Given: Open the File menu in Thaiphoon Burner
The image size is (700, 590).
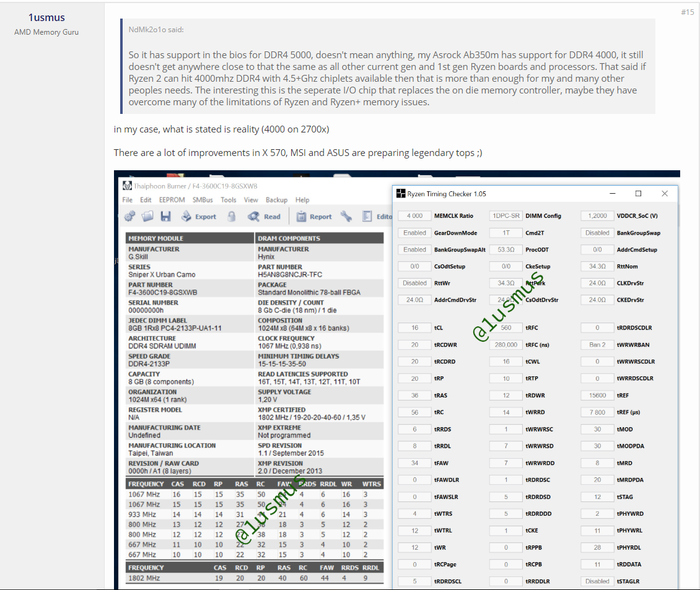Looking at the screenshot, I should tap(127, 200).
